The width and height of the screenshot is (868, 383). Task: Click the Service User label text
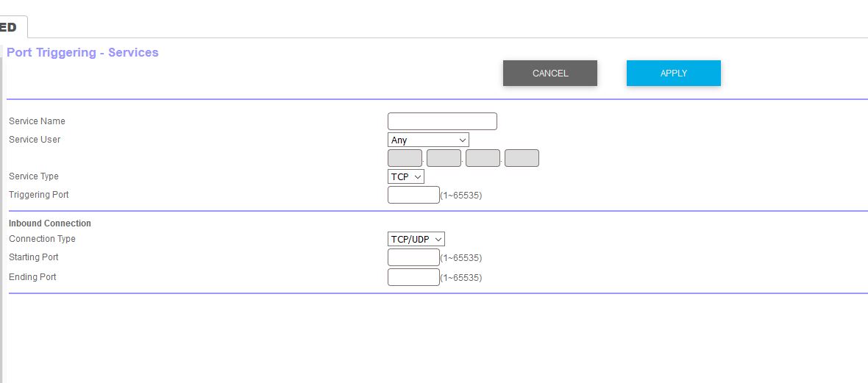pos(35,140)
